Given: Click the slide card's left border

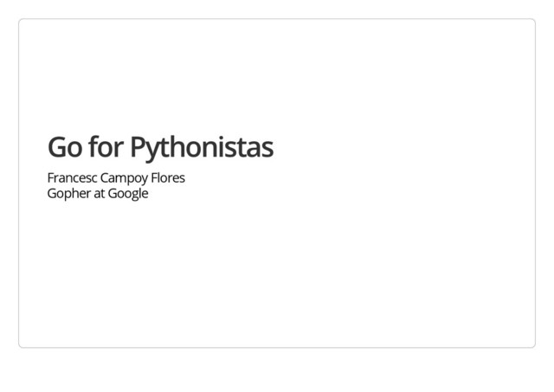Looking at the screenshot, I should [19, 183].
